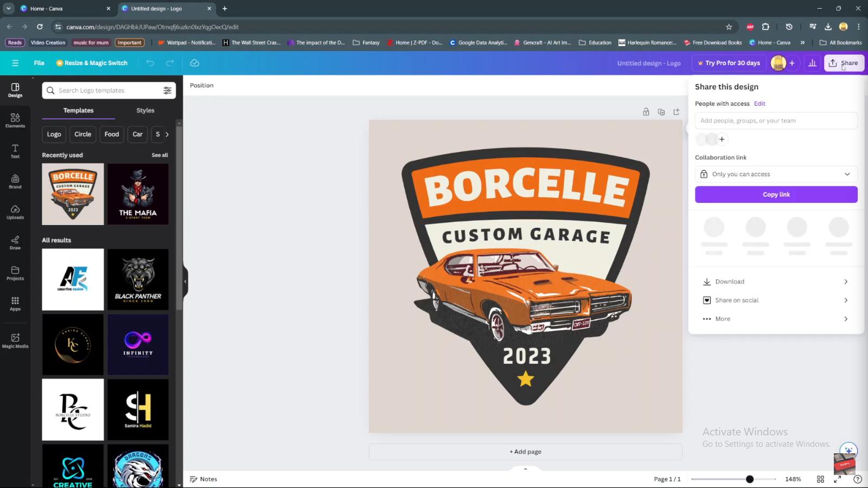
Task: Show more template category chips arrow
Action: (167, 134)
